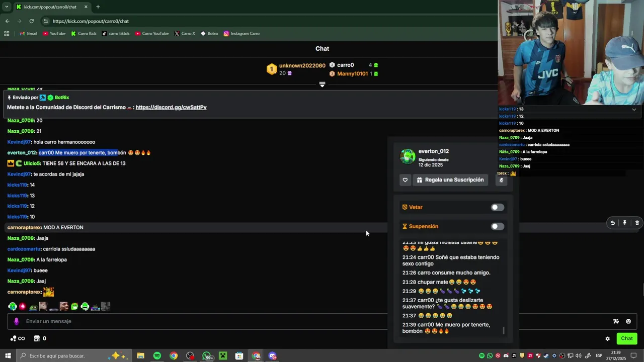Click the Steam icon in system tray

coord(546,356)
